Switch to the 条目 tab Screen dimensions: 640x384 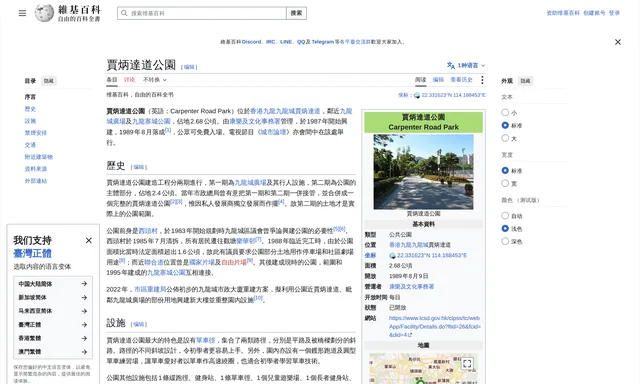pyautogui.click(x=112, y=80)
